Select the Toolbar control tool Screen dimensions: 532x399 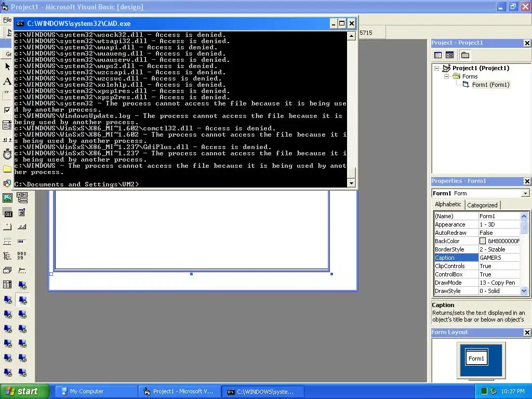point(22,227)
